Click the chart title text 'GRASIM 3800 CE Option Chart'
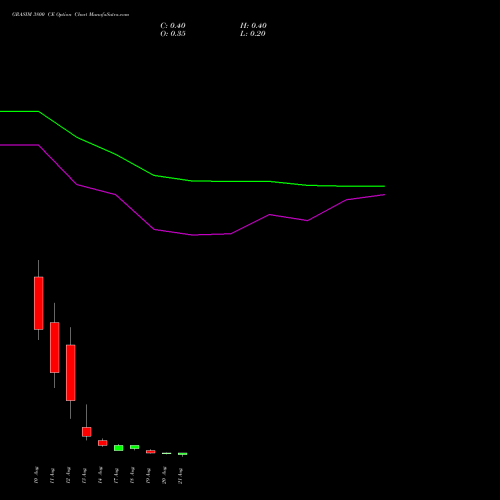 [49, 15]
